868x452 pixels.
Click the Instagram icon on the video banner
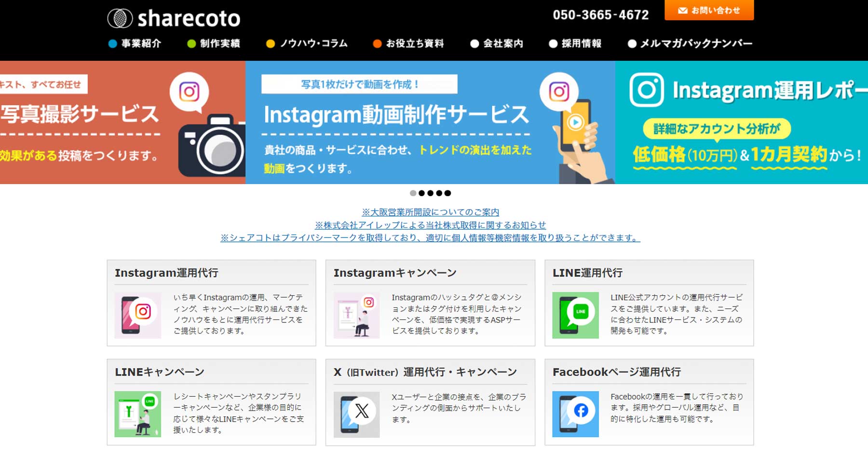[x=559, y=92]
